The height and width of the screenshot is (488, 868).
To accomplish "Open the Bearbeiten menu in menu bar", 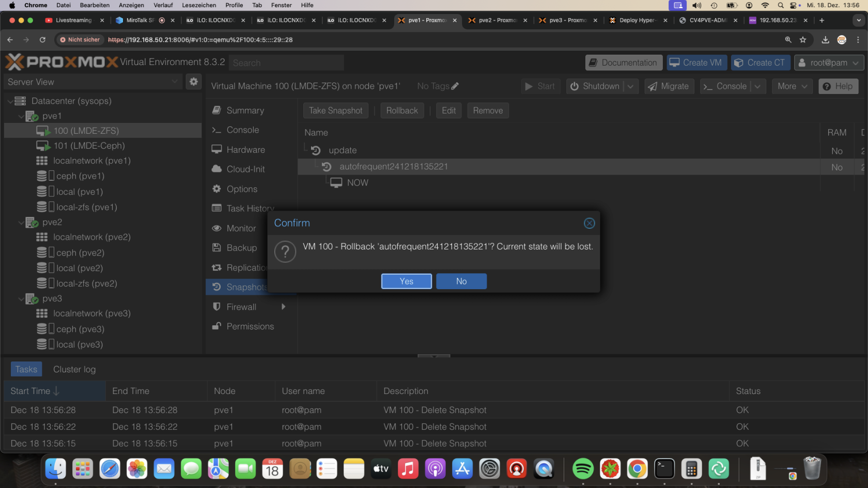I will 95,5.
